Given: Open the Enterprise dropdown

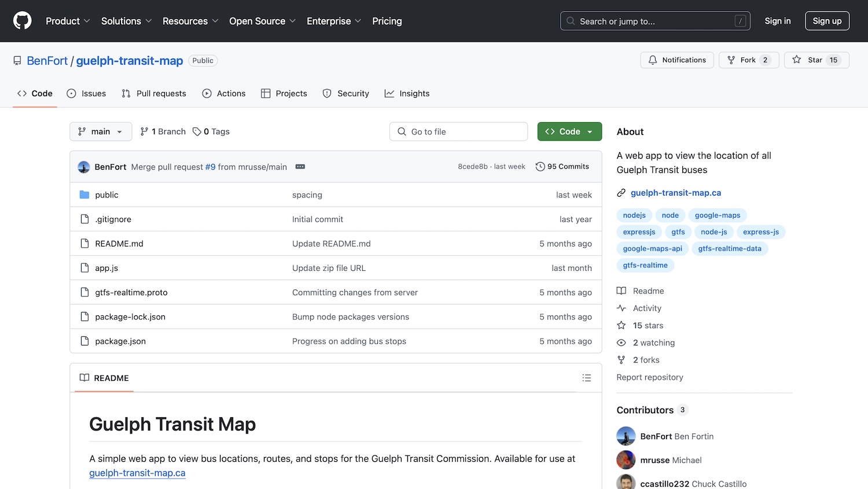Looking at the screenshot, I should click(x=334, y=21).
